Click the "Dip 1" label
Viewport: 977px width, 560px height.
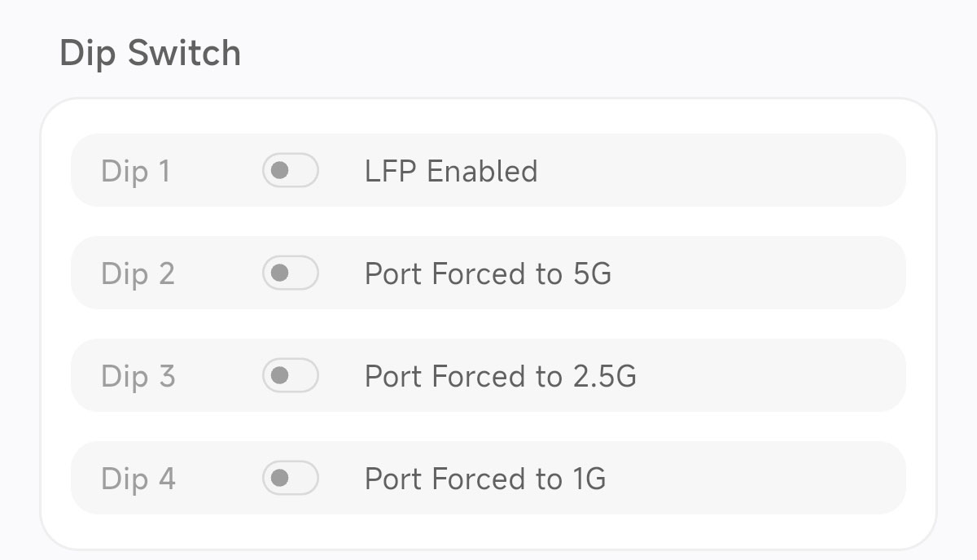[x=135, y=172]
